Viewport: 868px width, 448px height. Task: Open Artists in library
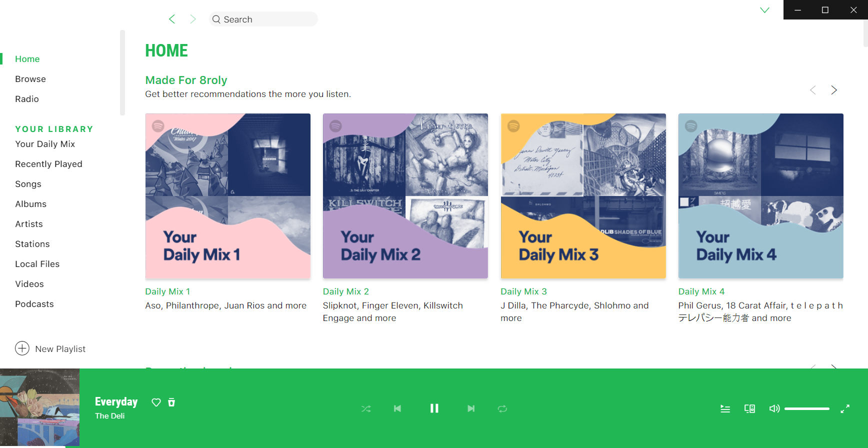coord(29,224)
